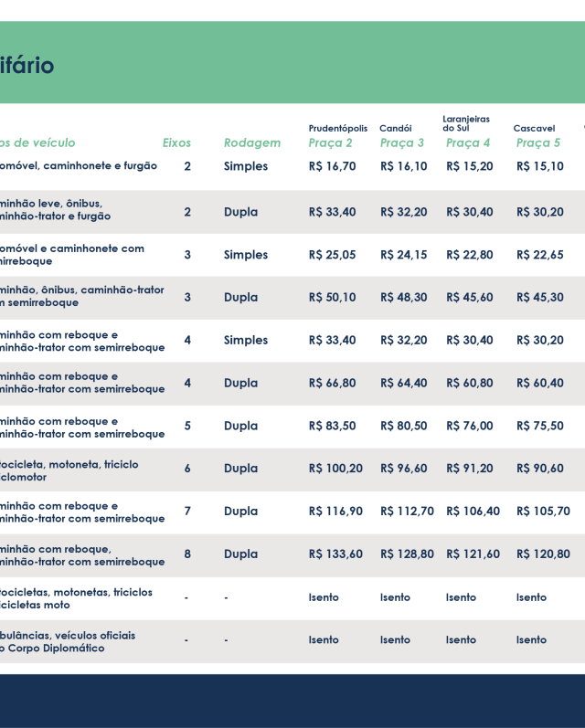Image resolution: width=585 pixels, height=728 pixels.
Task: Select the R$ 112,70 price cell
Action: tap(407, 512)
